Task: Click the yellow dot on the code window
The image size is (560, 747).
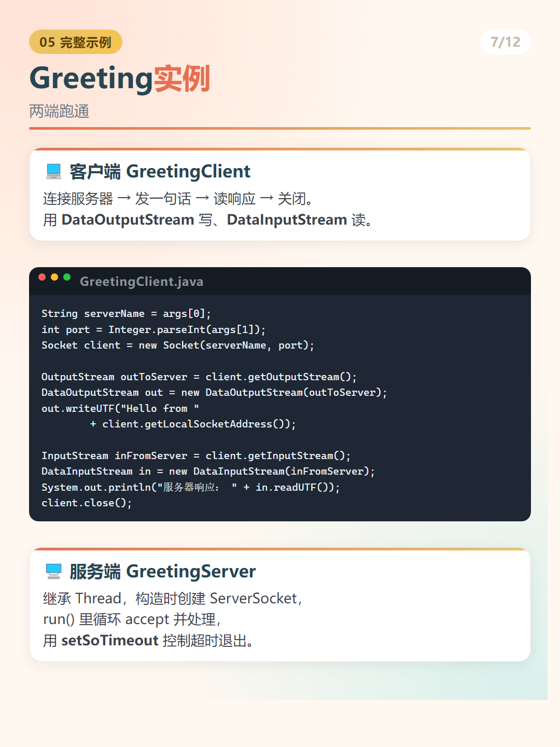Action: click(x=54, y=277)
